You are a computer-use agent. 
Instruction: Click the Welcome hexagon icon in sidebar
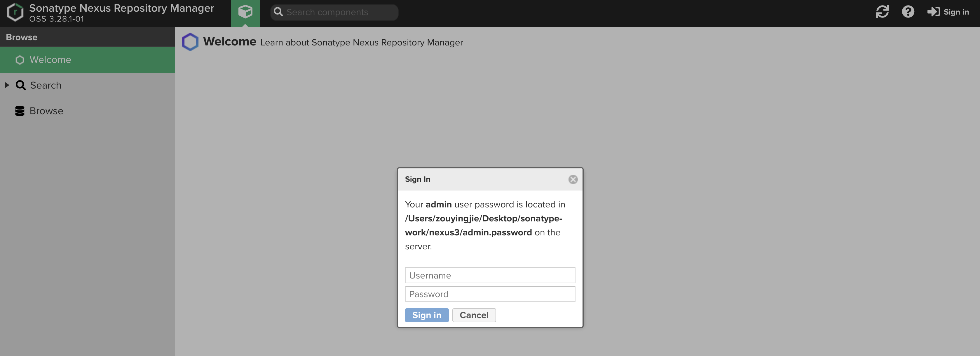[20, 60]
